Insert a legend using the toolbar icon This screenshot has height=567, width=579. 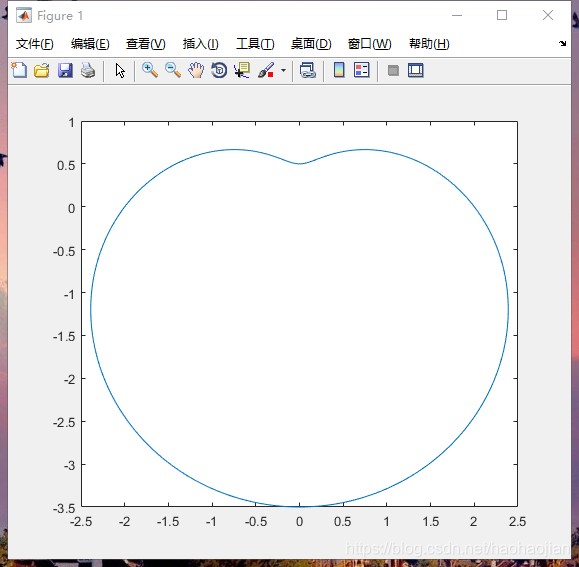[x=362, y=70]
